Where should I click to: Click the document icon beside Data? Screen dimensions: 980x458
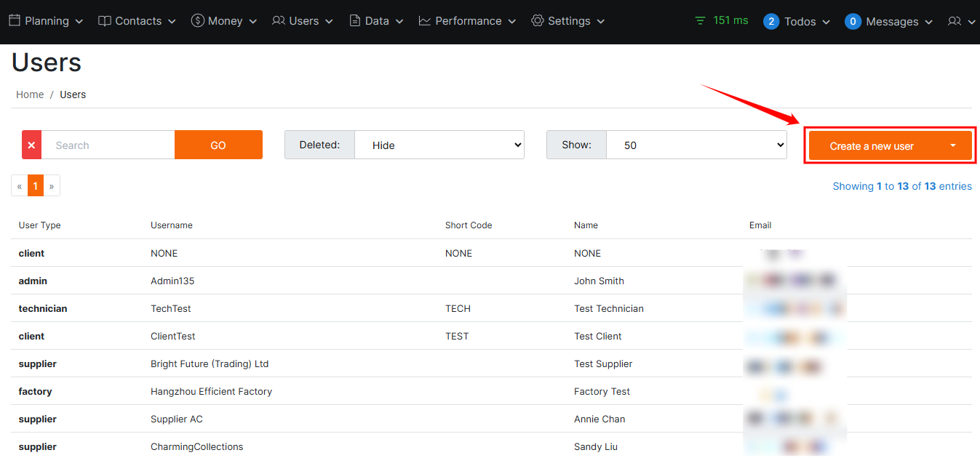pyautogui.click(x=355, y=21)
